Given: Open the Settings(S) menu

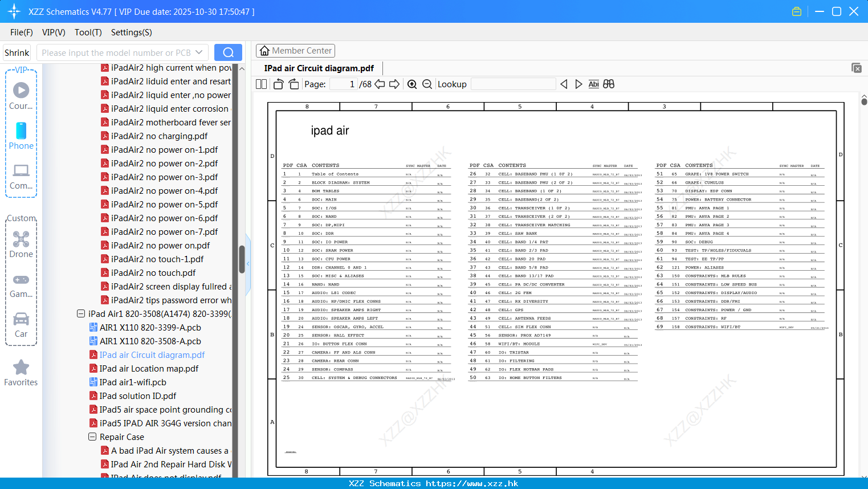Looking at the screenshot, I should coord(132,32).
